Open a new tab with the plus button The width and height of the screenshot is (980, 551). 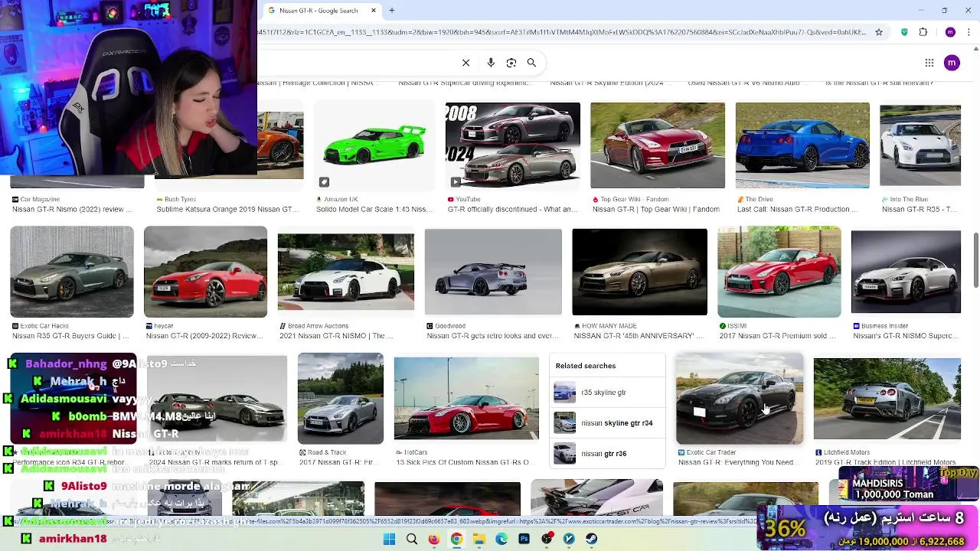[x=391, y=11]
